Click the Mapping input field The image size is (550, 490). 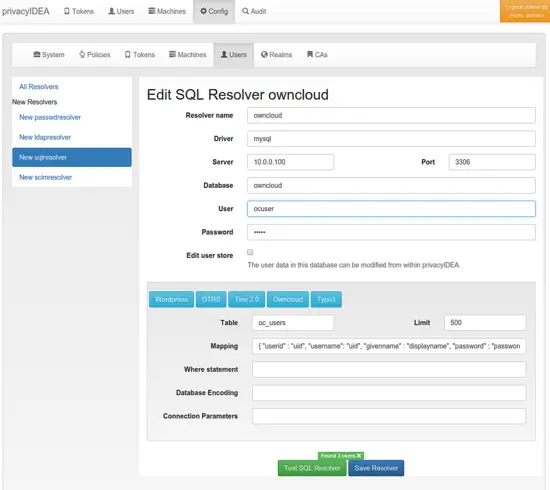click(x=389, y=346)
